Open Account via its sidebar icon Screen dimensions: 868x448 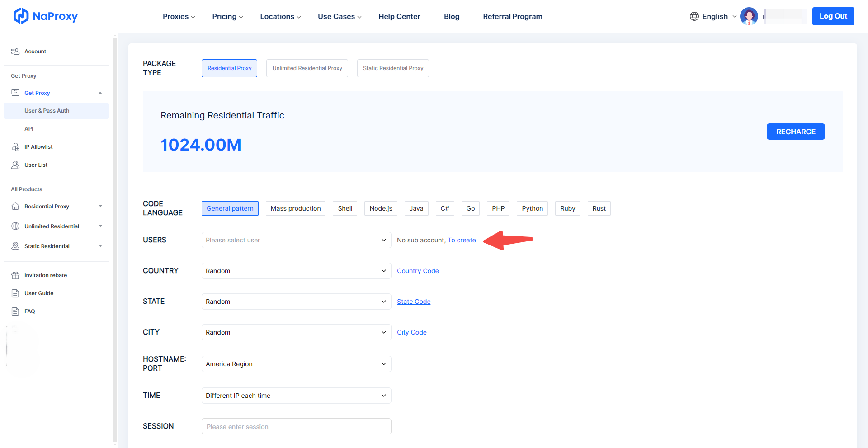click(15, 52)
